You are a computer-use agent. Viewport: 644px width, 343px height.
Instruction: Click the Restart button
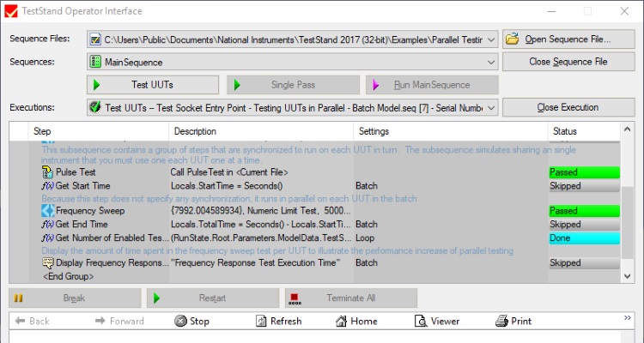(213, 298)
